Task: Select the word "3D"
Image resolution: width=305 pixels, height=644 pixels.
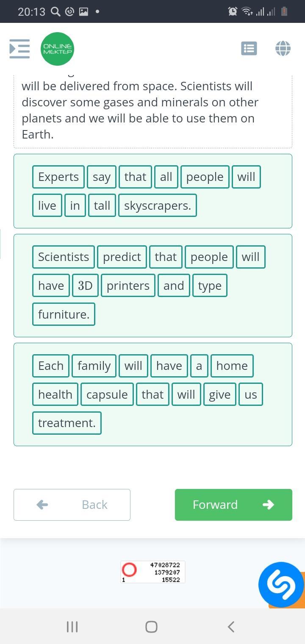Action: 85,286
